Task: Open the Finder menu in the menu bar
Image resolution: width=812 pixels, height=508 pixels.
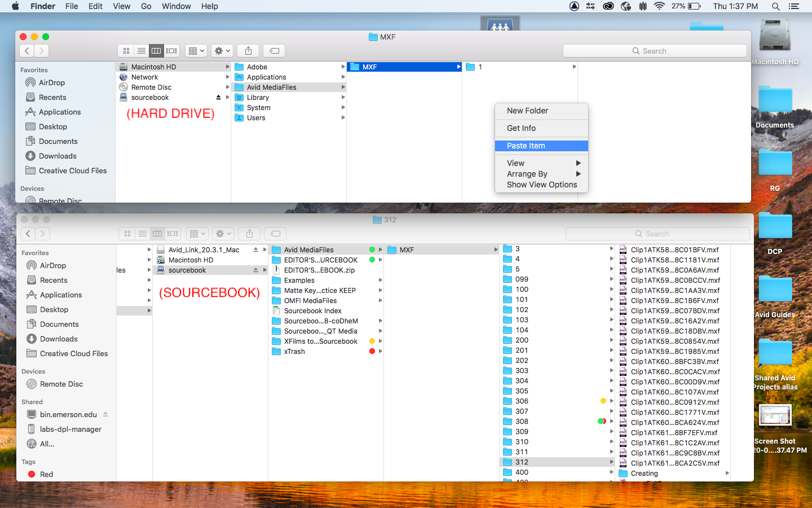Action: click(43, 6)
